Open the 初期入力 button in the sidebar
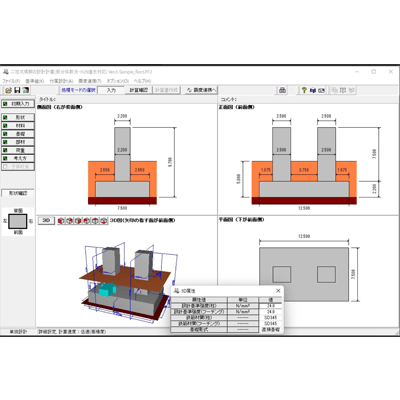The height and width of the screenshot is (400, 400). click(18, 104)
